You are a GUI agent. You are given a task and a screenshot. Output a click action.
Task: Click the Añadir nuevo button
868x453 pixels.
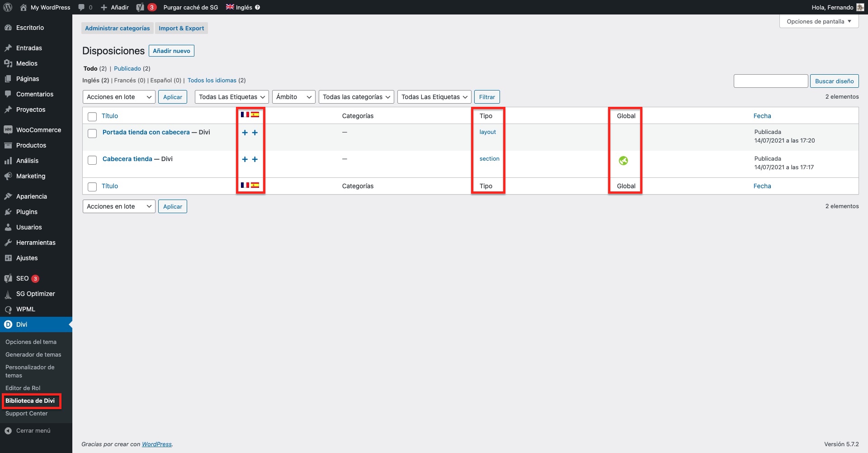coord(171,51)
